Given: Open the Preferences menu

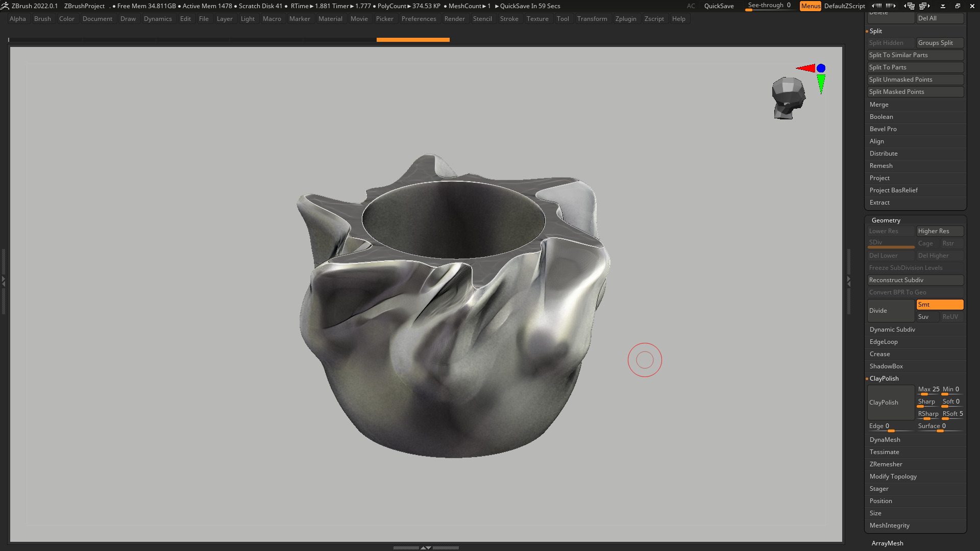Looking at the screenshot, I should (419, 19).
